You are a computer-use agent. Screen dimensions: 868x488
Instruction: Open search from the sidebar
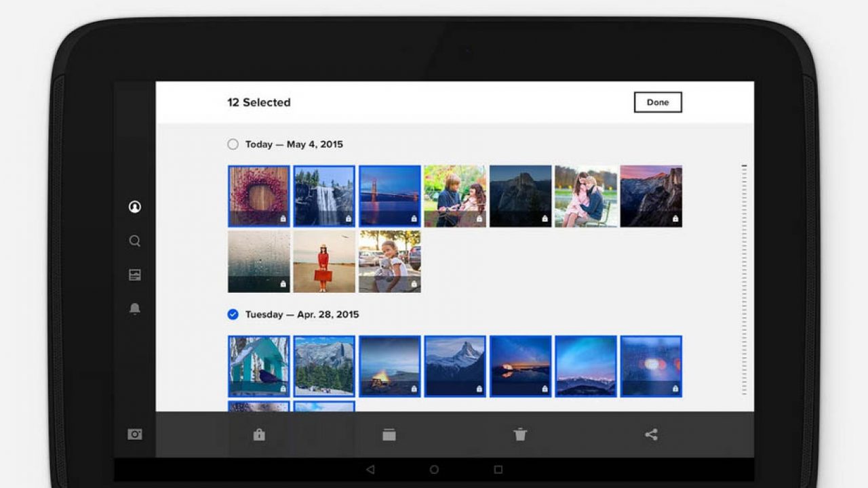pyautogui.click(x=135, y=241)
